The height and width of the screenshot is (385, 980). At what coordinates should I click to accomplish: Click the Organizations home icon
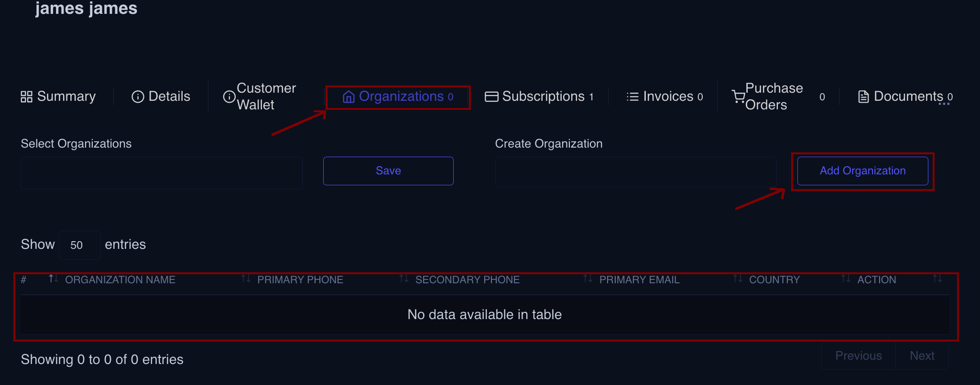point(348,97)
